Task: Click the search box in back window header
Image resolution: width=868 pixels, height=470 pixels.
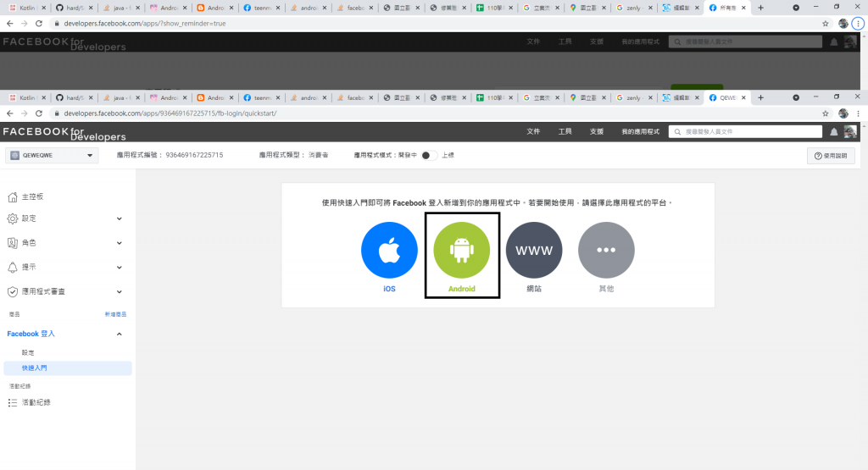Action: [x=745, y=42]
